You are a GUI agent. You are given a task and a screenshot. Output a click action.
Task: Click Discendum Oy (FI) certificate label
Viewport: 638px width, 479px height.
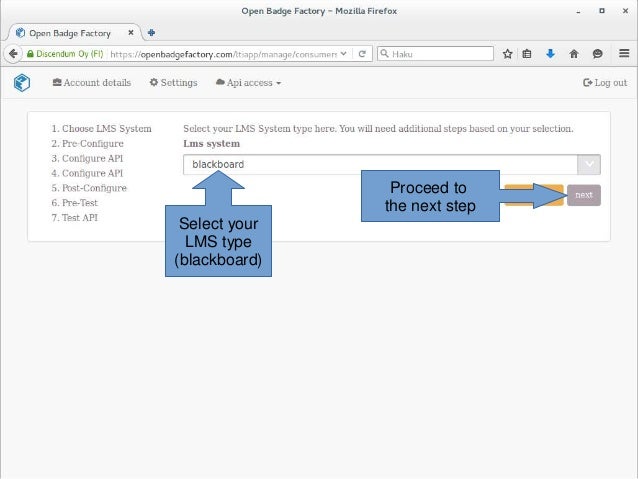(70, 54)
